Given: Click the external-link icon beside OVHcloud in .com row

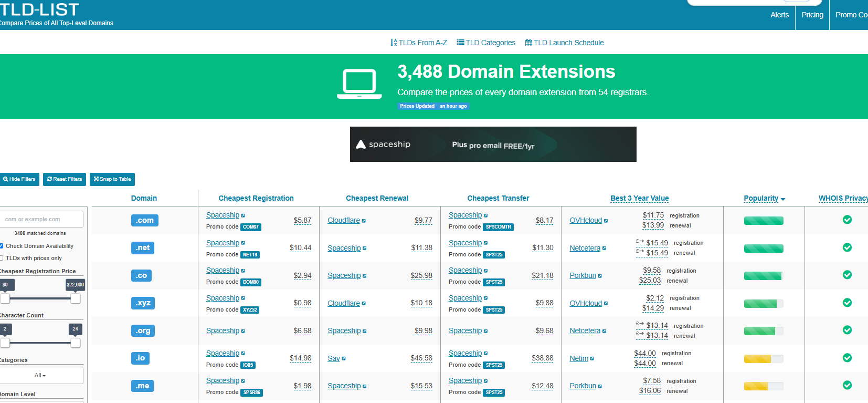Looking at the screenshot, I should click(606, 221).
